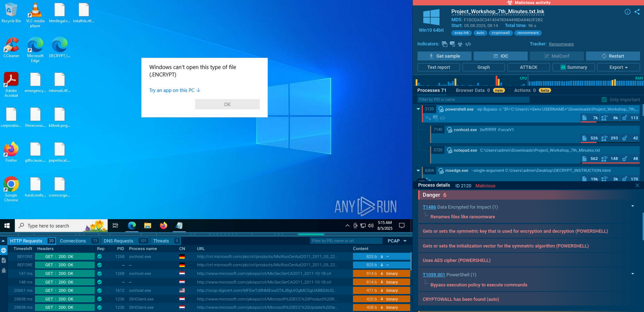Viewport: 644px width, 312px height.
Task: Click the Get sample button
Action: (x=444, y=56)
